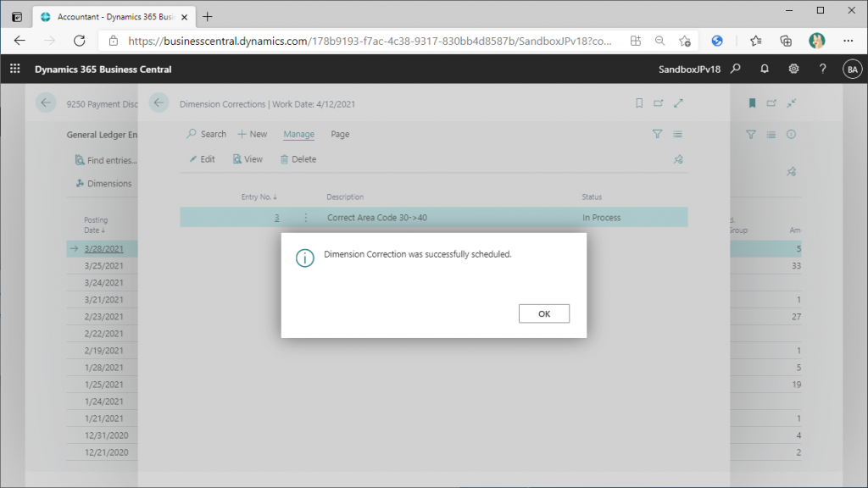Open entry number 3 link
868x488 pixels.
tap(276, 218)
